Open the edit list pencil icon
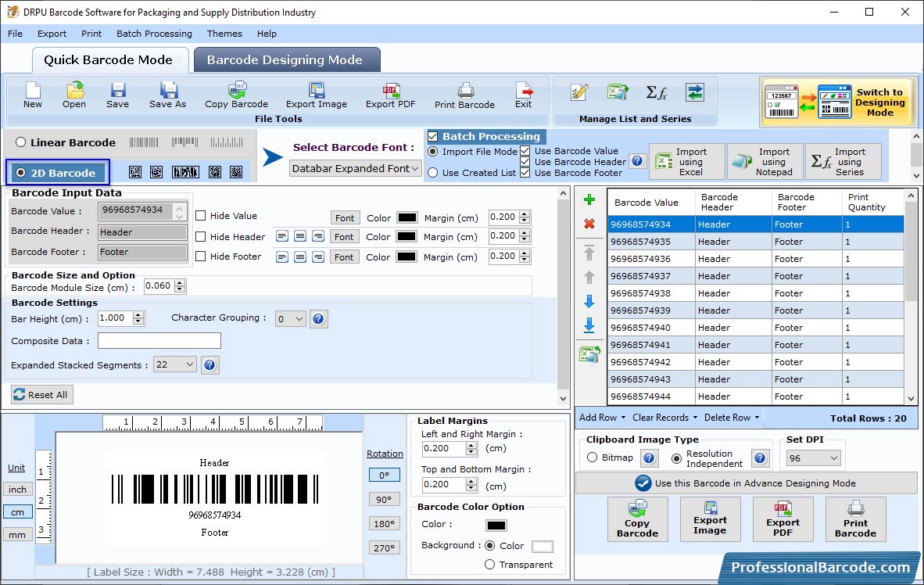The height and width of the screenshot is (585, 924). tap(579, 92)
